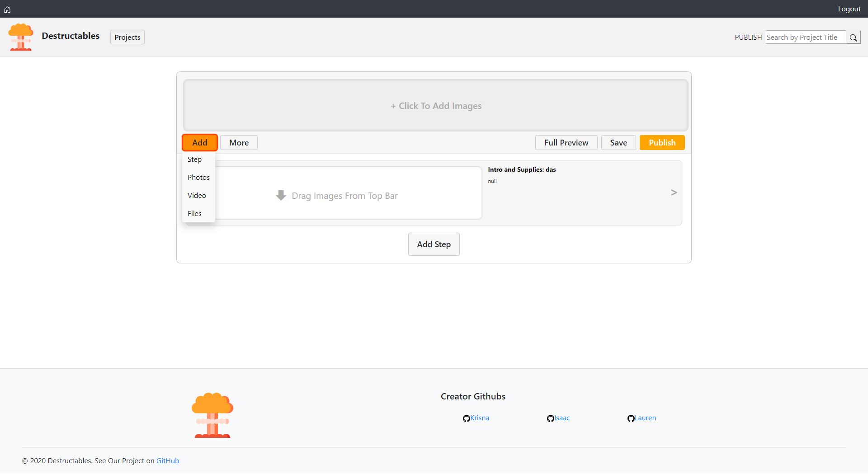Click the down arrow in drag images area
This screenshot has height=474, width=868.
click(x=281, y=196)
